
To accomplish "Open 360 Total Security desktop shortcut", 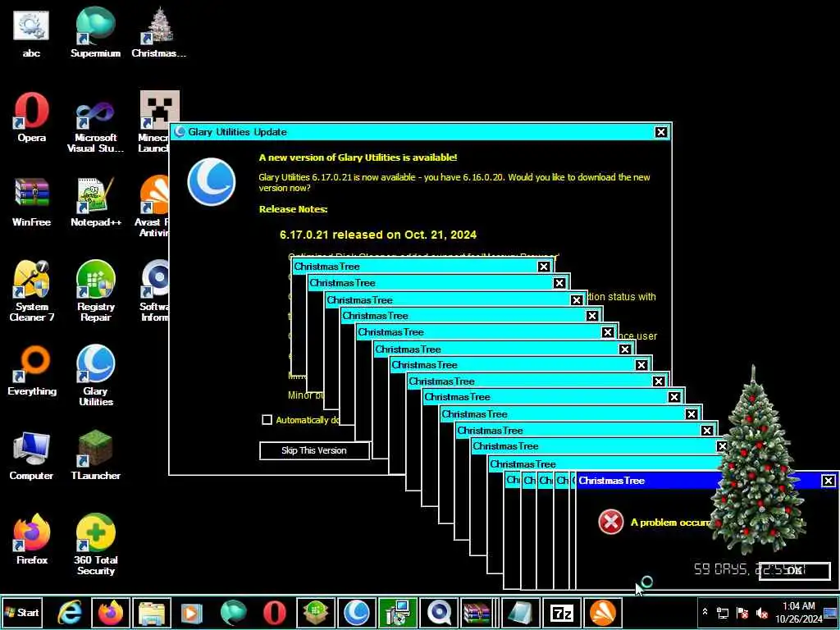I will (x=95, y=545).
